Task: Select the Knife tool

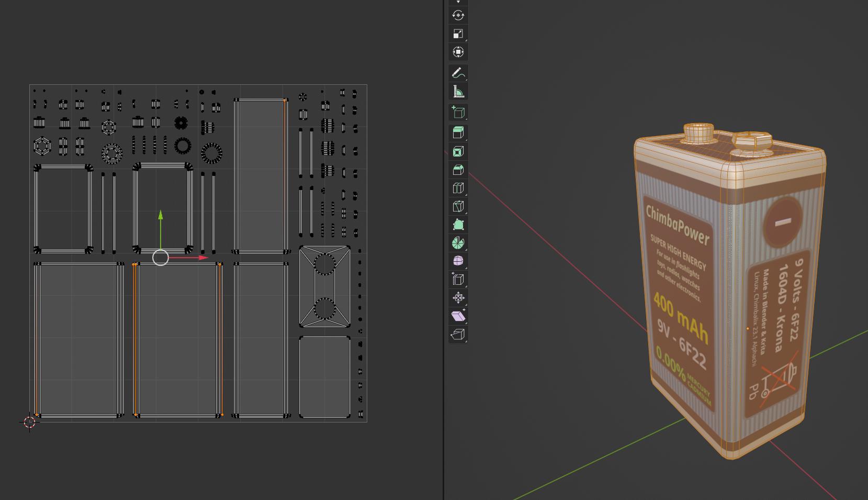Action: (x=458, y=206)
